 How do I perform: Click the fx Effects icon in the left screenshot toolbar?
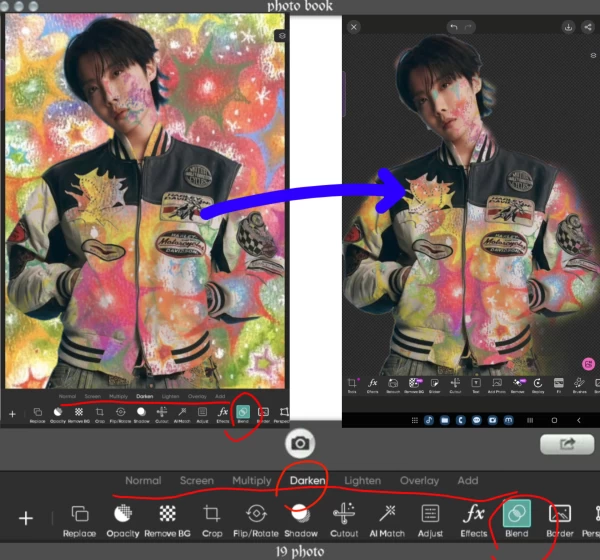[x=223, y=414]
